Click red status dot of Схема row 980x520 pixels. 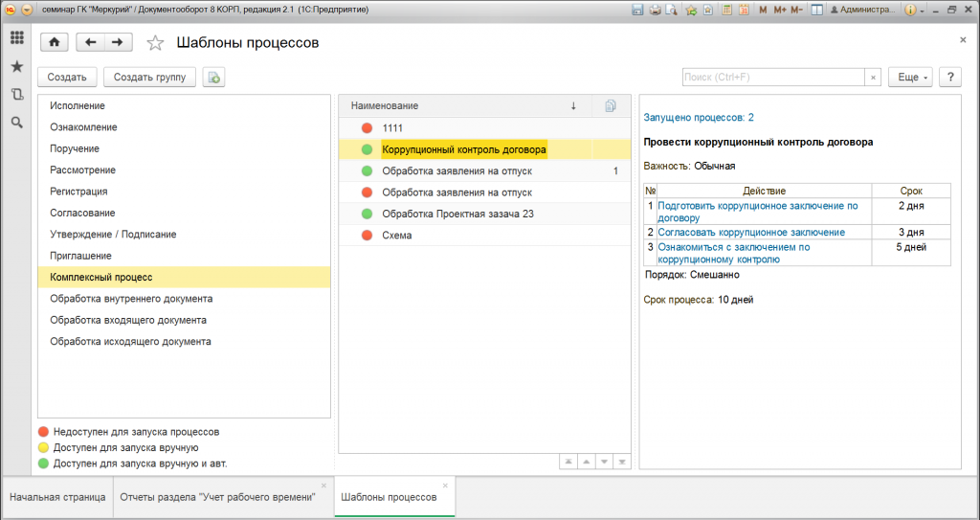coord(367,236)
